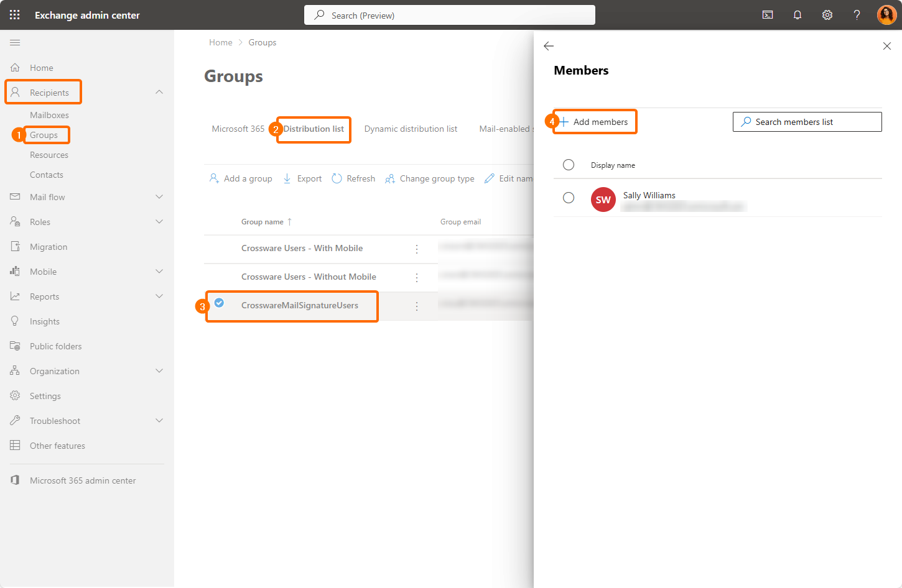The height and width of the screenshot is (588, 902).
Task: Switch to the Distribution list tab
Action: pos(314,129)
